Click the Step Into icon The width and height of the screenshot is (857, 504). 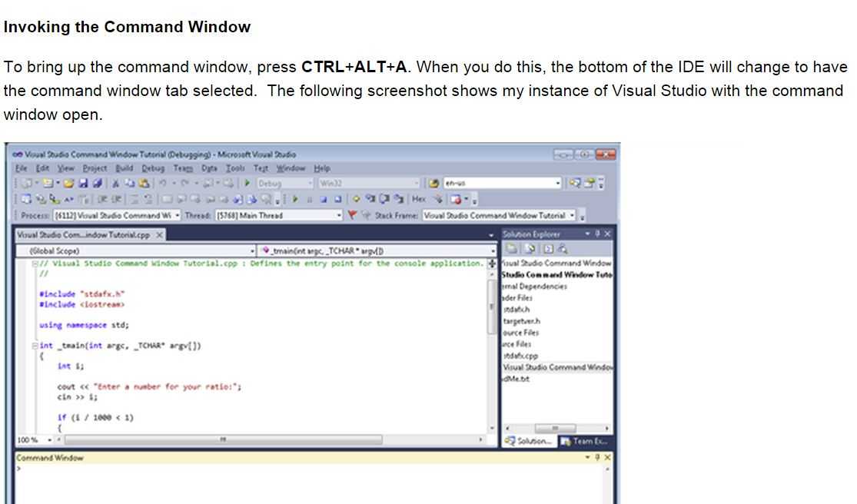(x=370, y=198)
